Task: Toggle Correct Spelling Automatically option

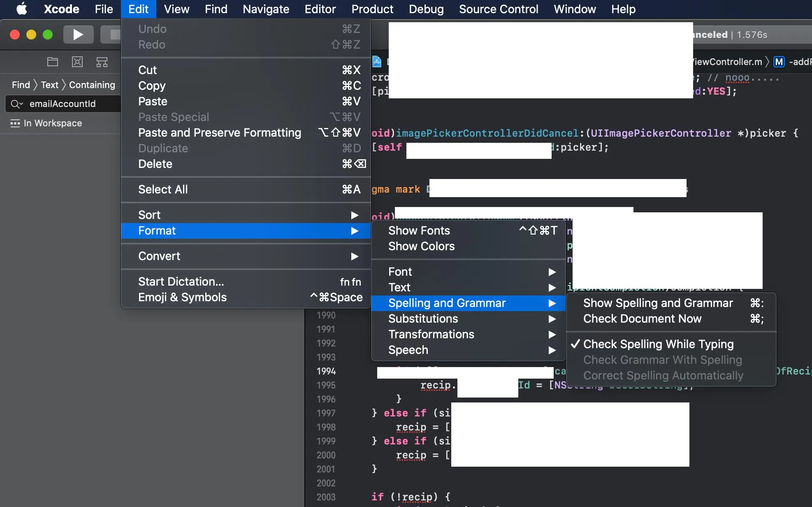Action: 663,375
